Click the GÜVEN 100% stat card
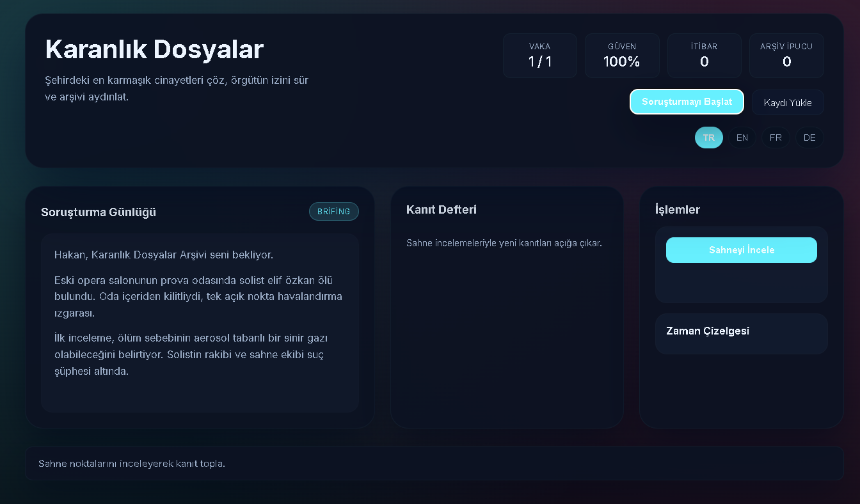 (621, 56)
